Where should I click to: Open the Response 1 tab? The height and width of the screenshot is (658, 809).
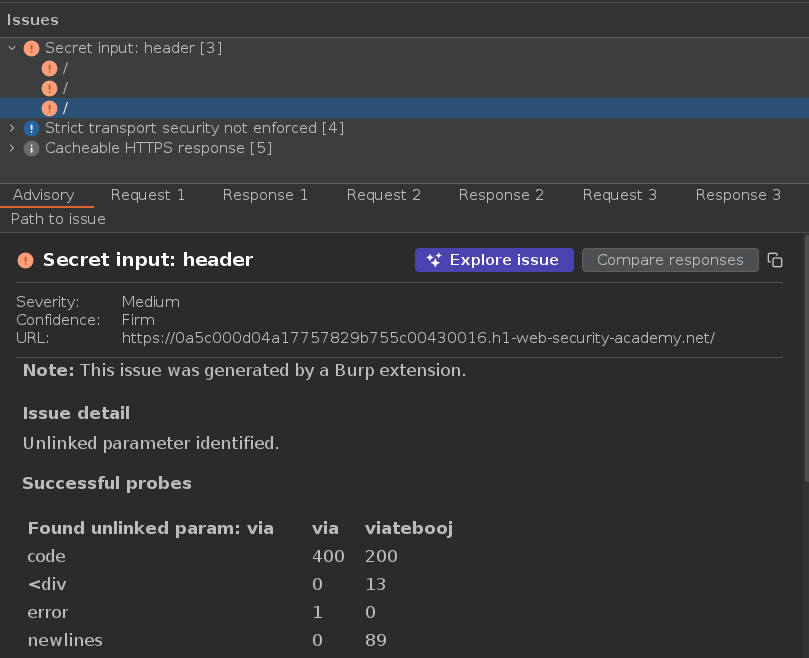coord(265,195)
